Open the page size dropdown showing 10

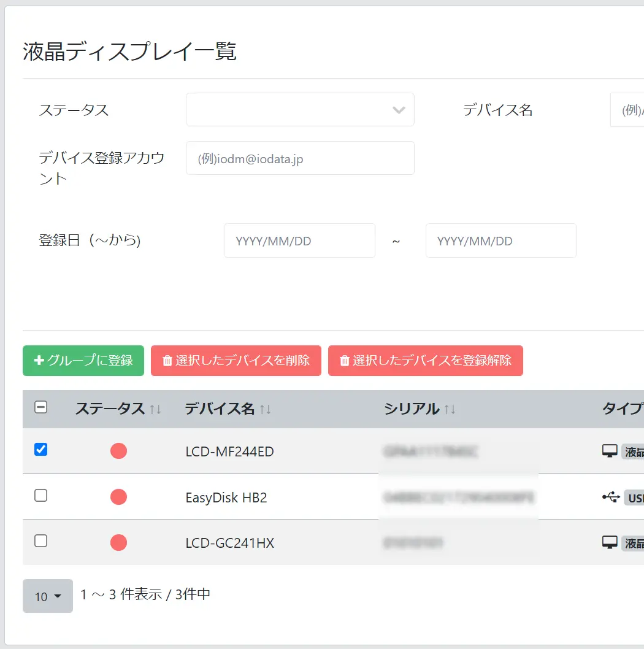pyautogui.click(x=48, y=596)
